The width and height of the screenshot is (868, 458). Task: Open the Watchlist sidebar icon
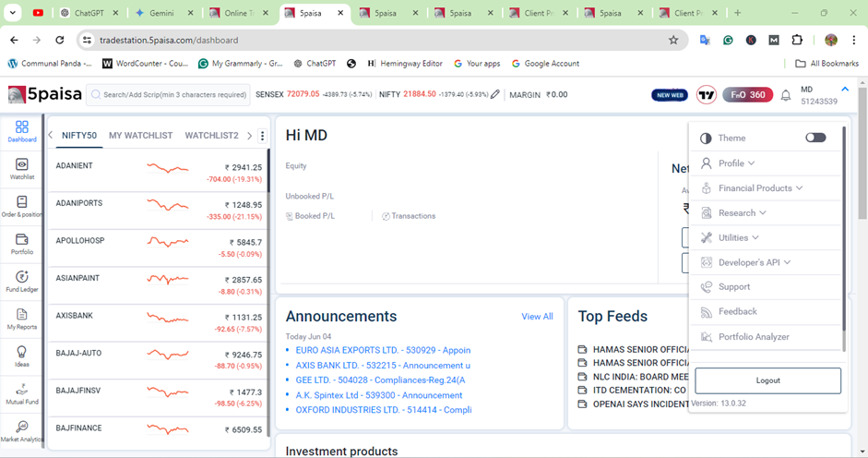[x=21, y=169]
